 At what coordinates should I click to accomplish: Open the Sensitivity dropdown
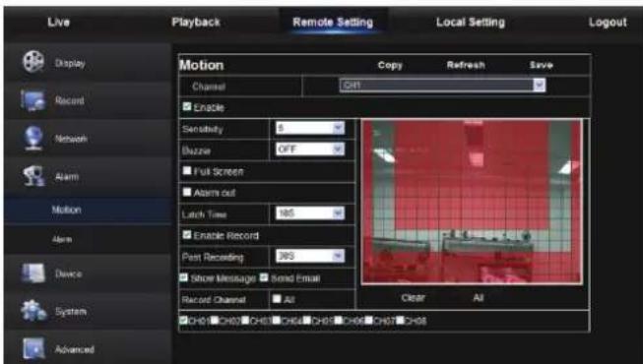310,128
